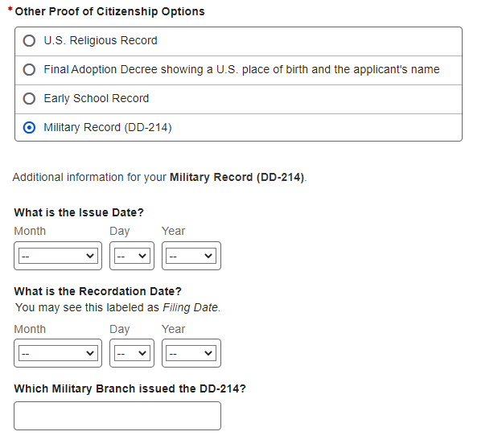Expand the Recordation Date Day dropdown

(131, 353)
